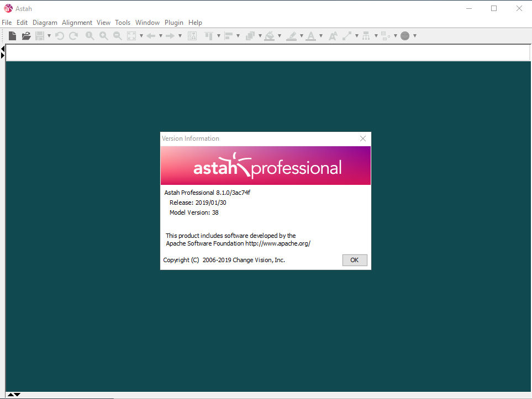This screenshot has width=532, height=399.
Task: Click the Release: 2019/01/30 text
Action: (198, 203)
